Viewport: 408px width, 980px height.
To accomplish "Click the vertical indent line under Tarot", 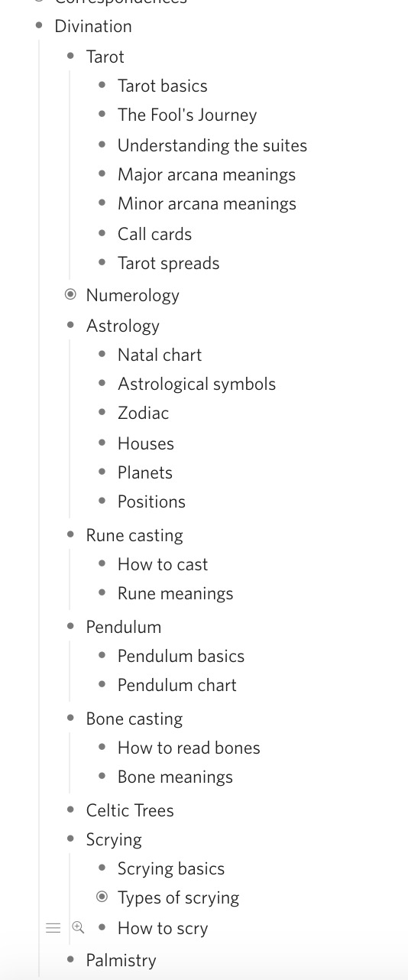I will click(70, 174).
